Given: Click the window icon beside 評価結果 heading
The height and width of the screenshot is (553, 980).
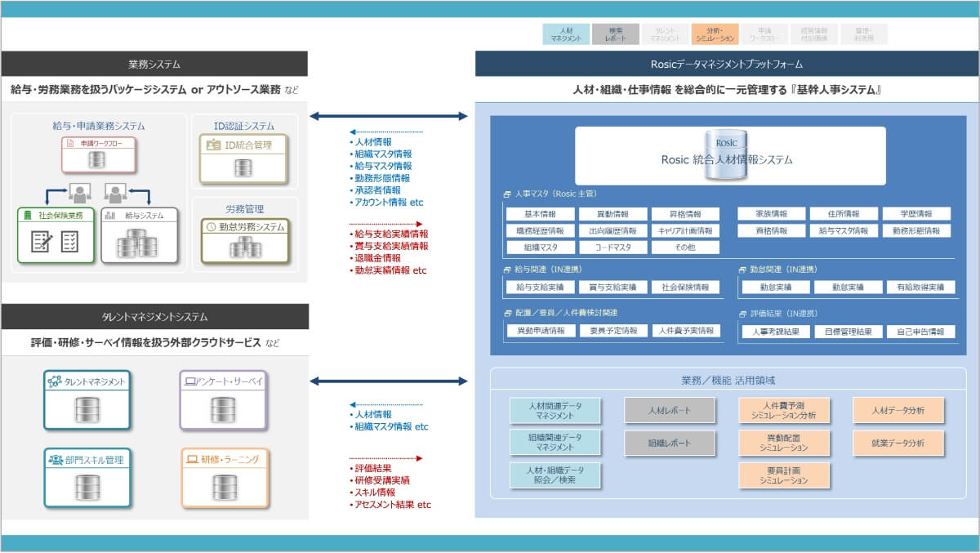Looking at the screenshot, I should (x=742, y=313).
